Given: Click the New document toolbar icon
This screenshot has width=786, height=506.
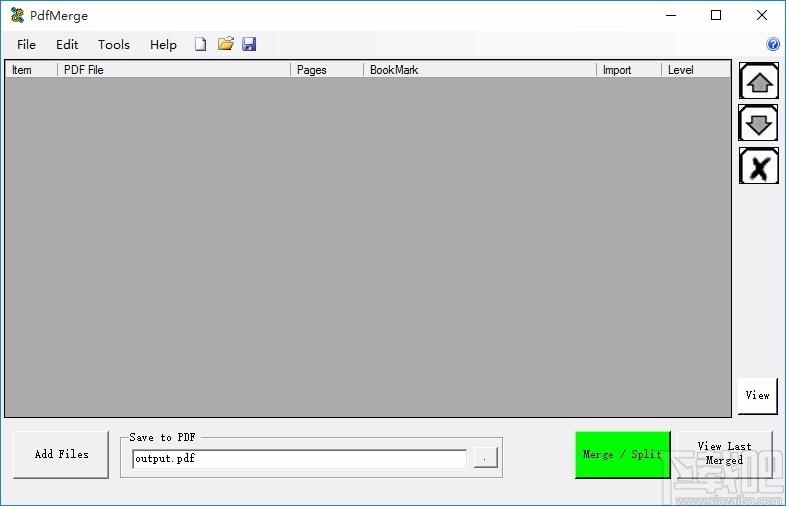Looking at the screenshot, I should point(201,45).
